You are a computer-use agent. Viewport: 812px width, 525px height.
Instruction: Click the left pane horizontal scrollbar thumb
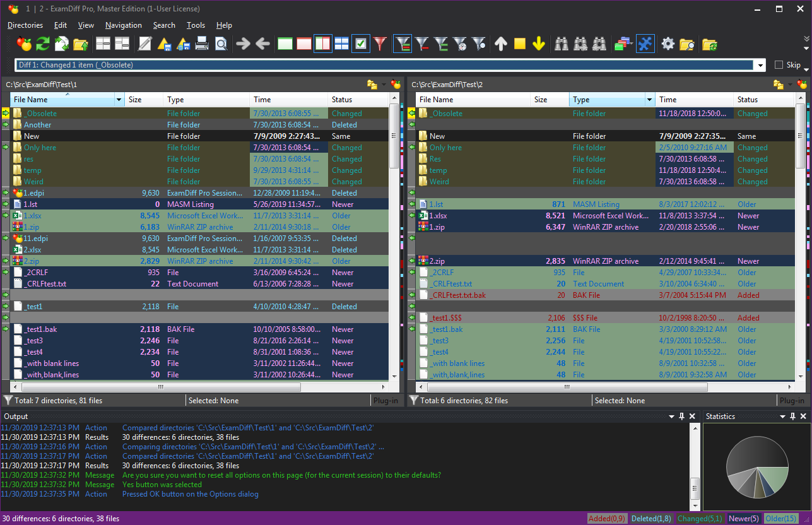(x=161, y=387)
